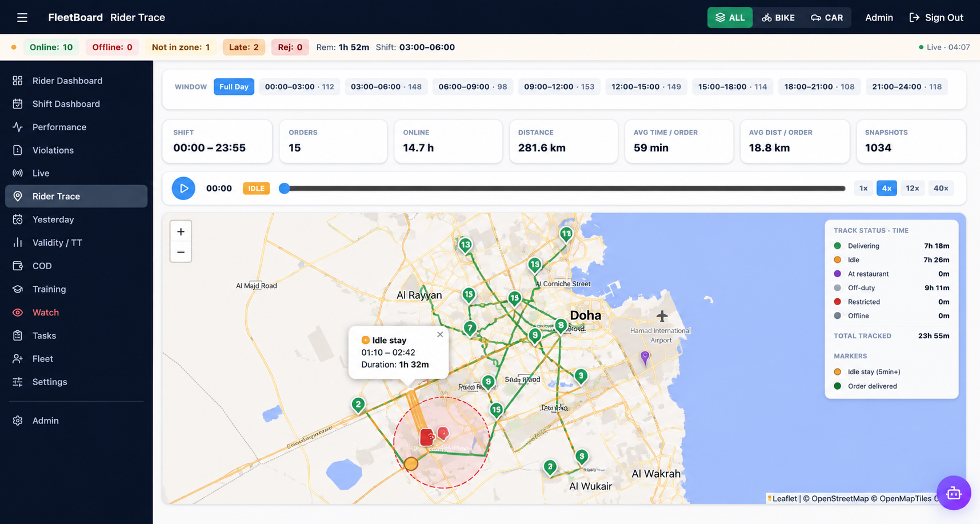Set playback speed to 1x

(863, 188)
